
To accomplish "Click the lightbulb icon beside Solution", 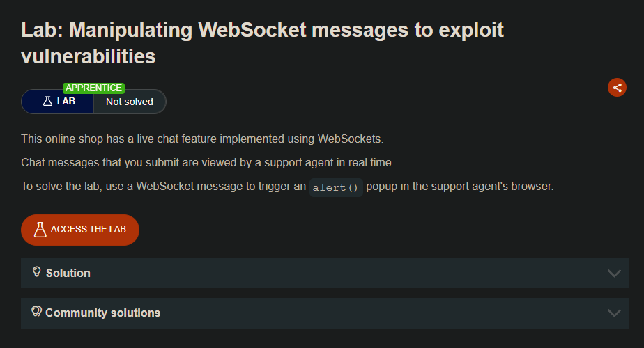I will click(x=37, y=272).
